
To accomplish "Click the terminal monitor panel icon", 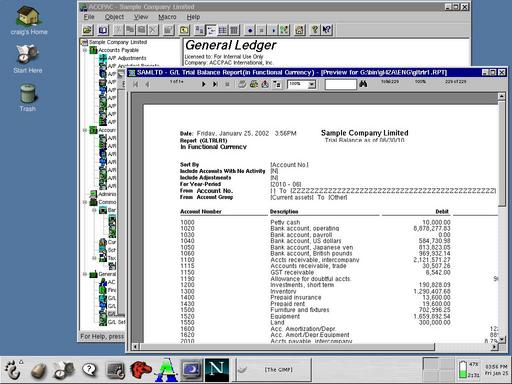I will pos(115,370).
